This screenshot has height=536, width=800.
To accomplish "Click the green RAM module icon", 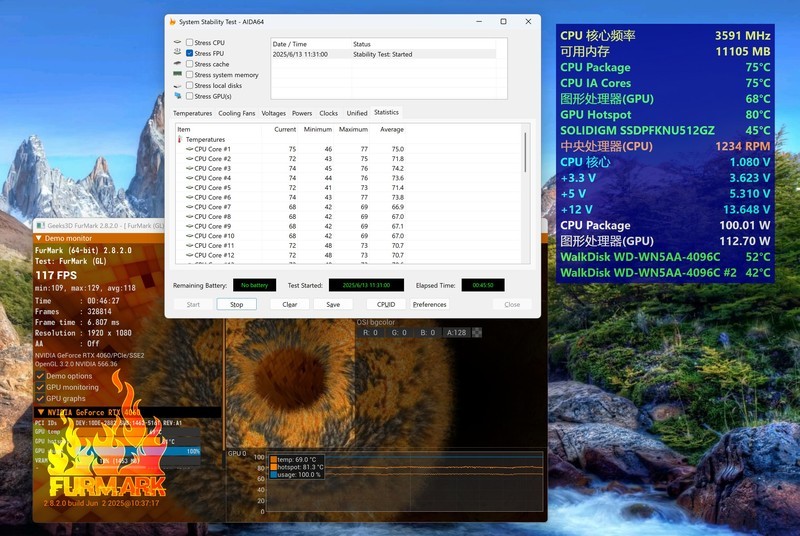I will click(x=177, y=75).
